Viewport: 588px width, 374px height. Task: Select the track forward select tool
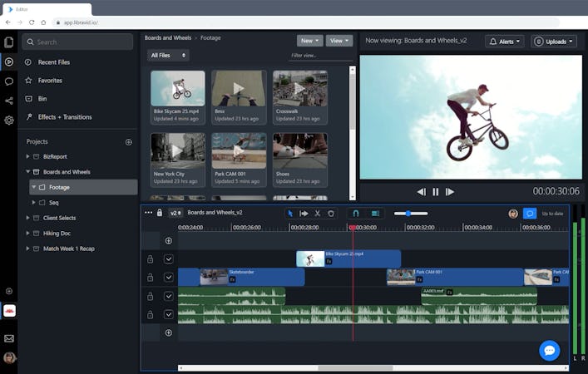point(304,214)
